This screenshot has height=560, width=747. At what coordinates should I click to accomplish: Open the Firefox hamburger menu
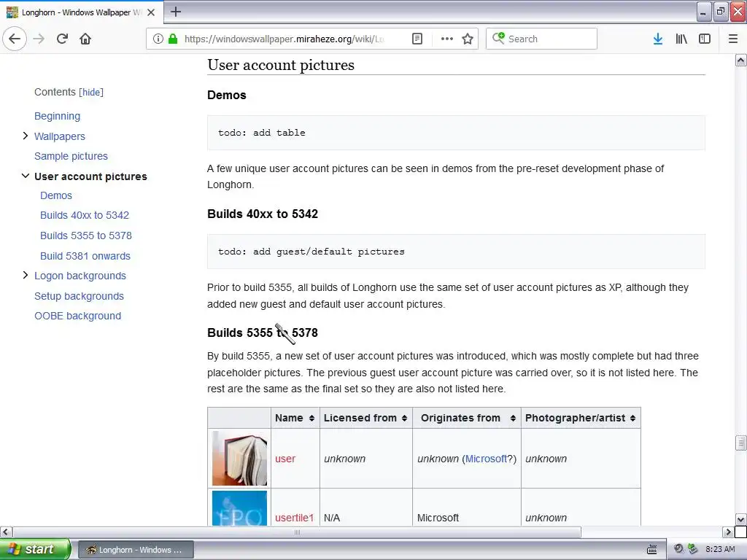(x=732, y=39)
